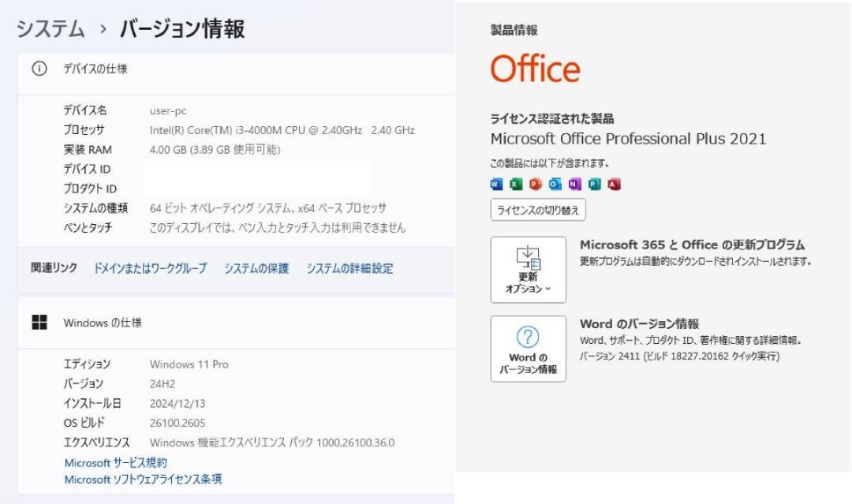This screenshot has width=852, height=504.
Task: Click the Publisher app icon
Action: (x=595, y=184)
